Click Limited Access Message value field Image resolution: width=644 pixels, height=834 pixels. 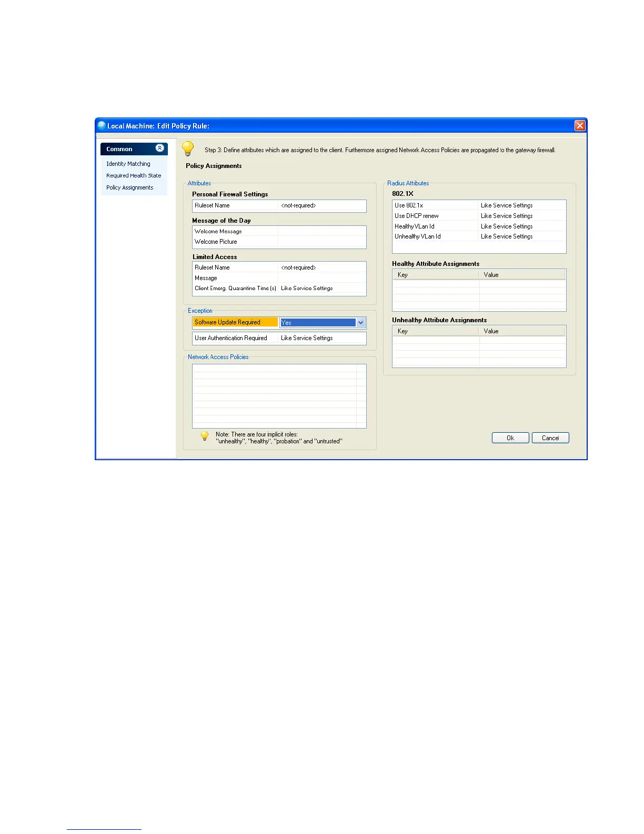pyautogui.click(x=322, y=278)
